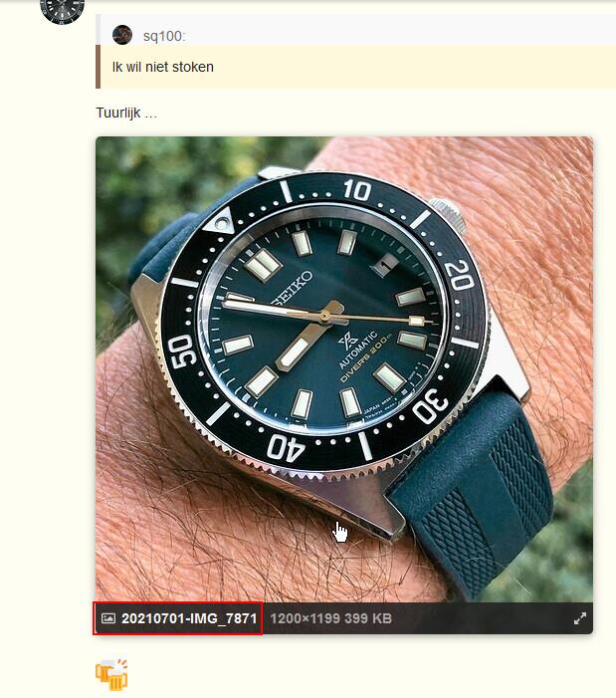Screen dimensions: 616x698
Task: Click the SEIKO logo on the watch dial
Action: [x=293, y=288]
